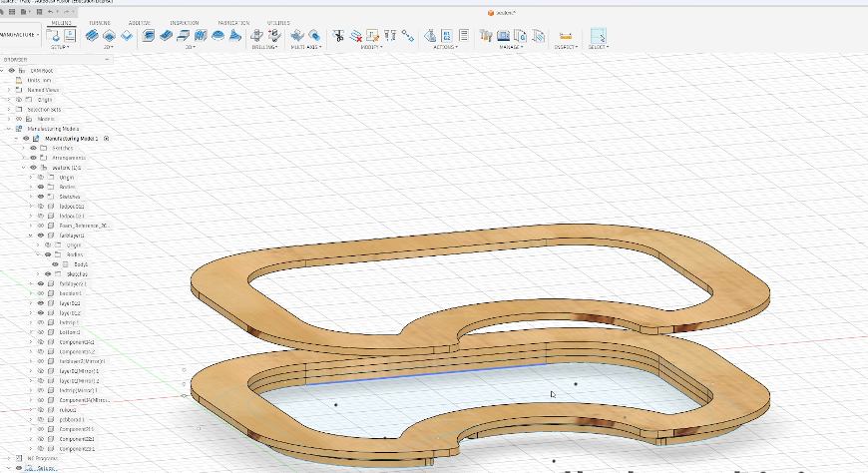
Task: Show the Data Panel grid icon
Action: pos(12,12)
